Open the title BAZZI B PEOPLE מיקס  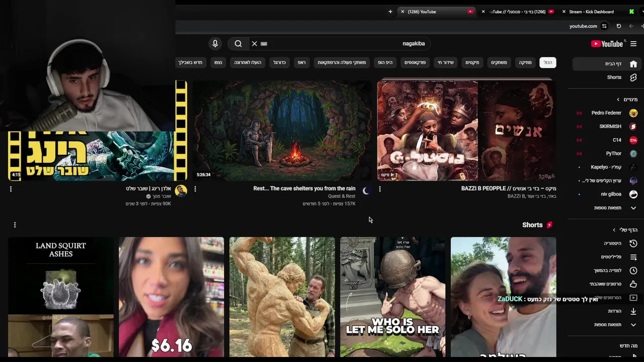pyautogui.click(x=509, y=189)
